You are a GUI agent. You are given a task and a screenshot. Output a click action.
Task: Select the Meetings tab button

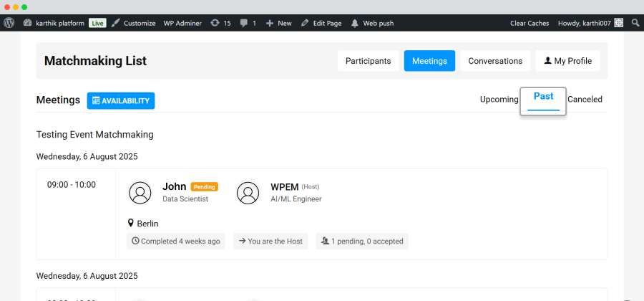click(x=429, y=61)
